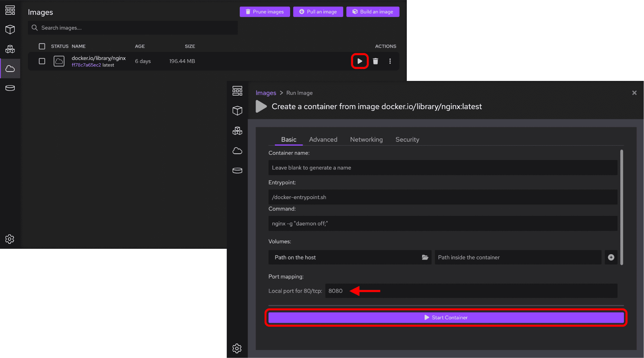Screen dimensions: 644x358
Task: Click the Entrypoint input field
Action: (x=443, y=197)
